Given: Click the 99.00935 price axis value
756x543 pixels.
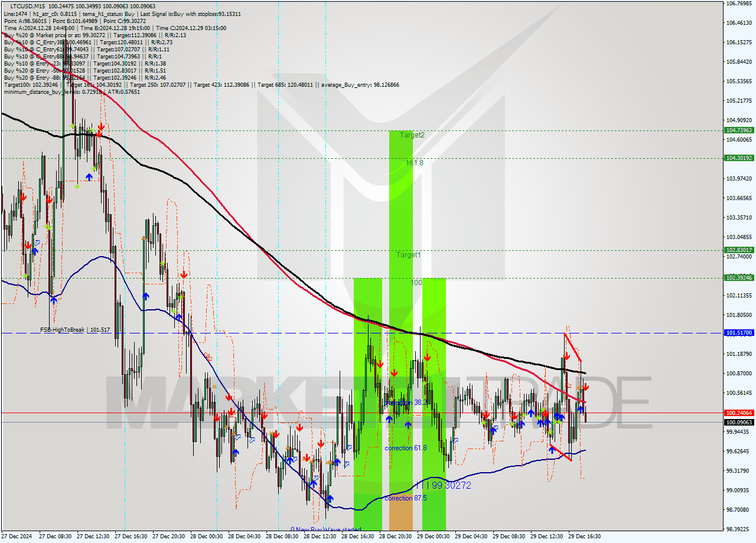Looking at the screenshot, I should [x=739, y=490].
